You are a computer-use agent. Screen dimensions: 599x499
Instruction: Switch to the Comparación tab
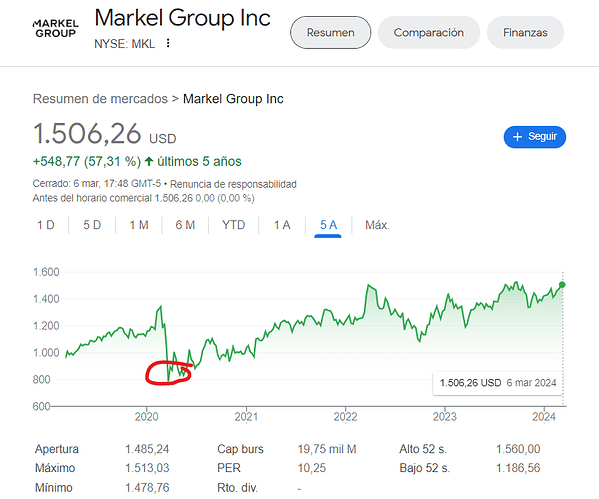(x=429, y=32)
